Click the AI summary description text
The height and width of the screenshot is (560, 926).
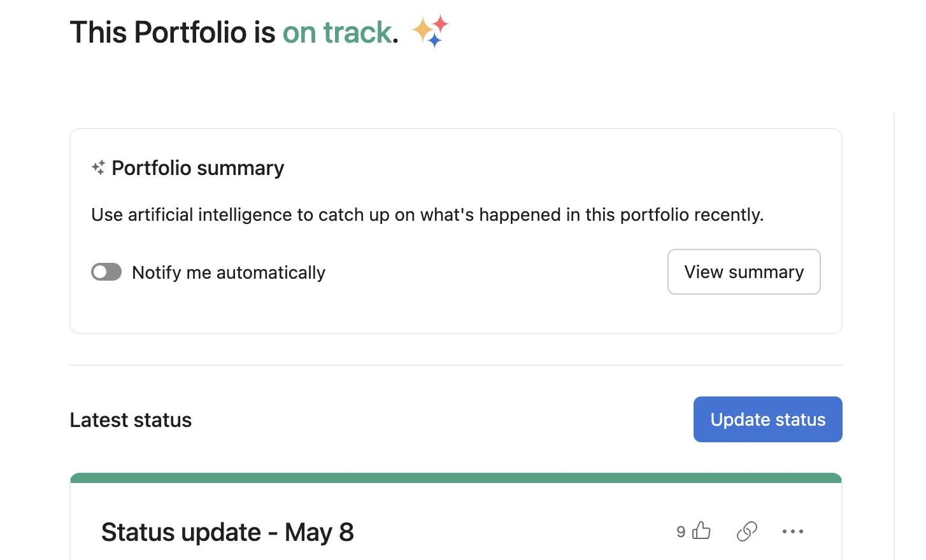click(427, 215)
